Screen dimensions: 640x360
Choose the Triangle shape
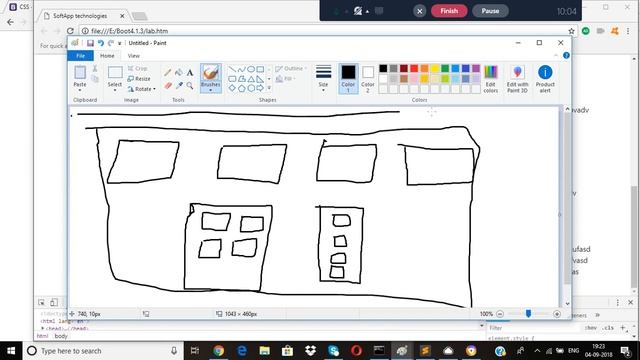251,79
